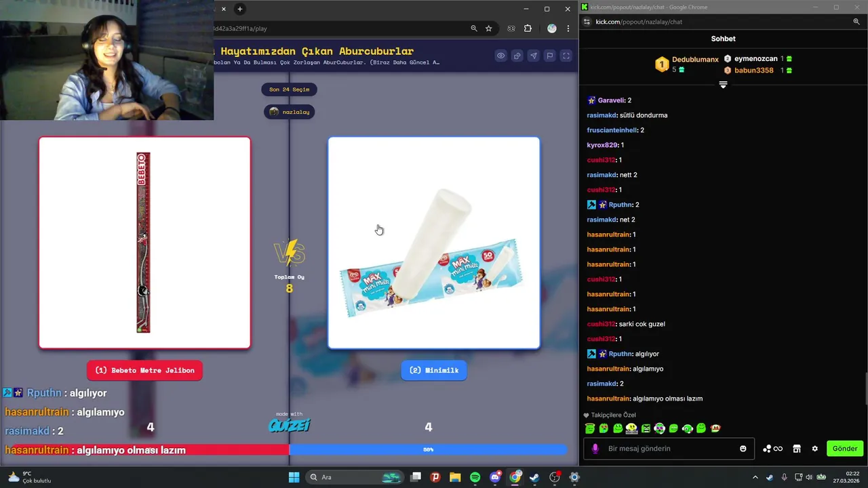
Task: Click the microphone icon in message box
Action: tap(595, 449)
